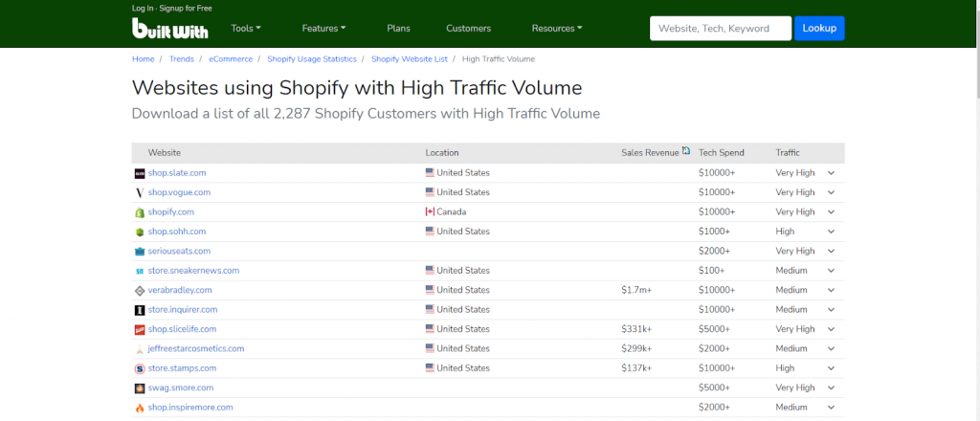
Task: Click Shopify Usage Statistics breadcrumb
Action: tap(312, 58)
